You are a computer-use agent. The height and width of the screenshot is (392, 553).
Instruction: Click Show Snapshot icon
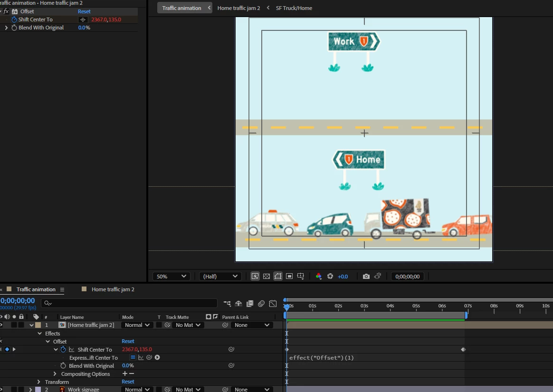[377, 276]
